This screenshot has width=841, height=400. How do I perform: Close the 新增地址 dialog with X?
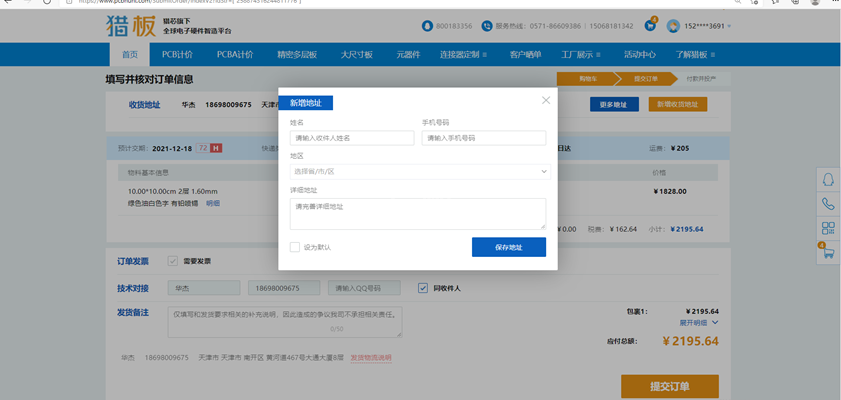[x=545, y=100]
